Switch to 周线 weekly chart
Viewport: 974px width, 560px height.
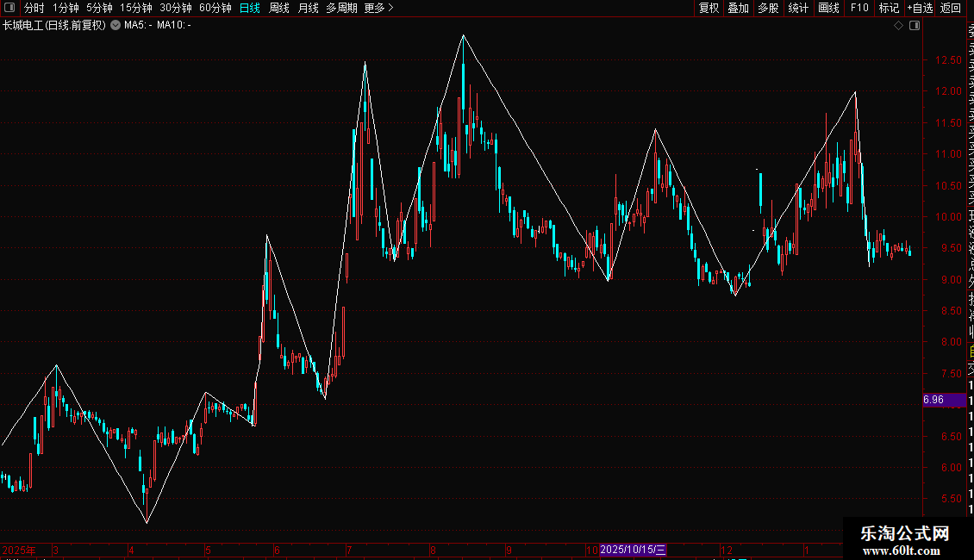coord(279,8)
